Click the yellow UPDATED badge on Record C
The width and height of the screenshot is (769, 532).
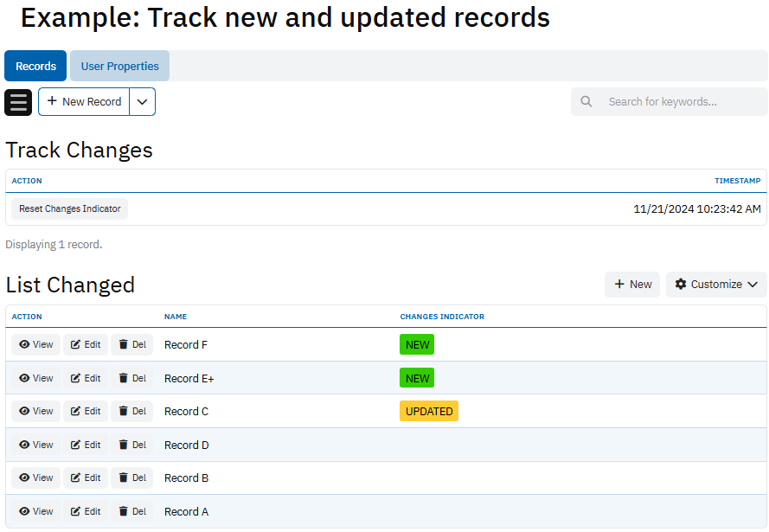tap(429, 412)
